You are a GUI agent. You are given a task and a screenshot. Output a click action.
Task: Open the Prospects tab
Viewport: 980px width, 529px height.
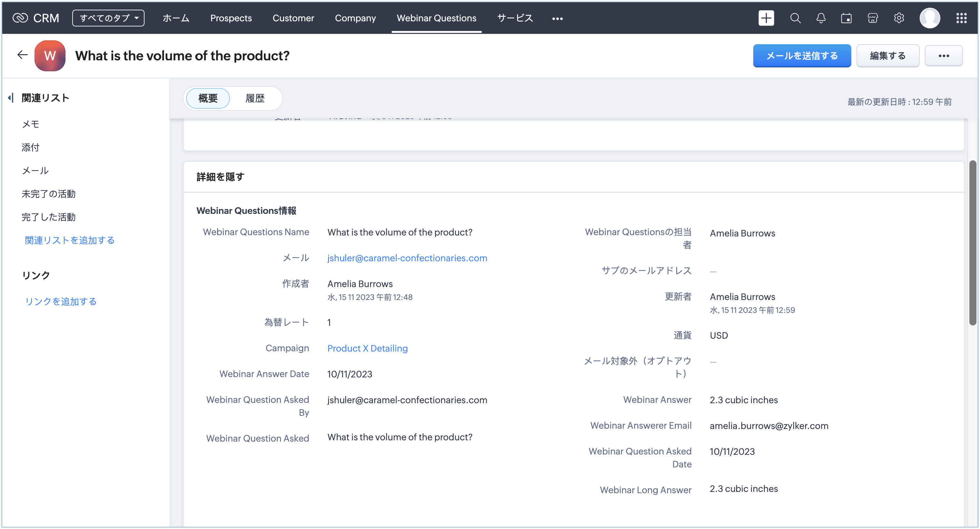(231, 18)
